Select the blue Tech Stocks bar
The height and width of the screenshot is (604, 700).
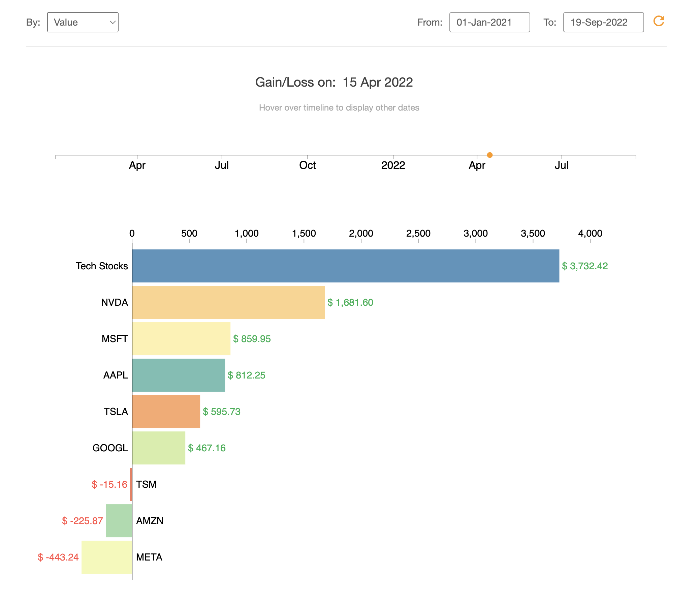346,266
